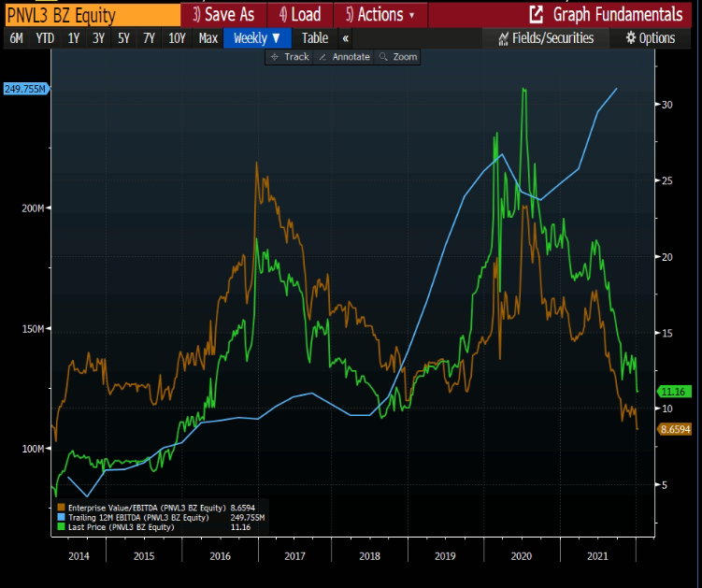Click the 100M left axis label
Viewport: 702px width, 588px height.
point(33,449)
